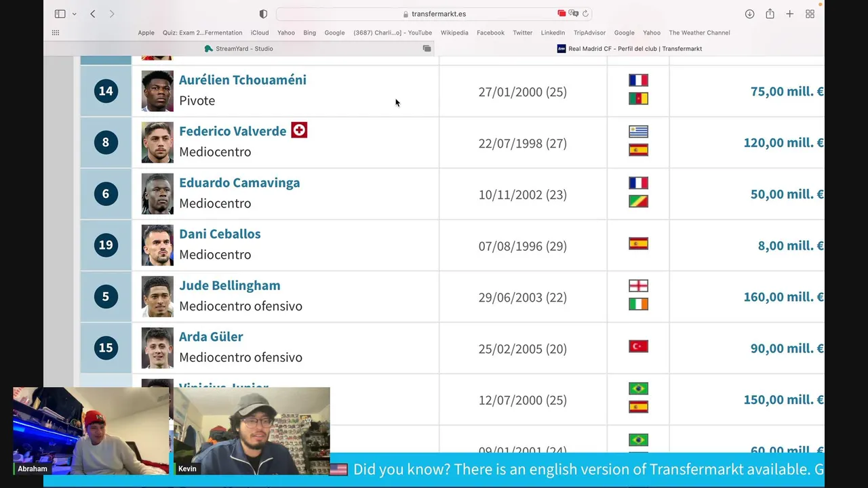
Task: Click Valverde's portrait thumbnail
Action: click(x=157, y=142)
